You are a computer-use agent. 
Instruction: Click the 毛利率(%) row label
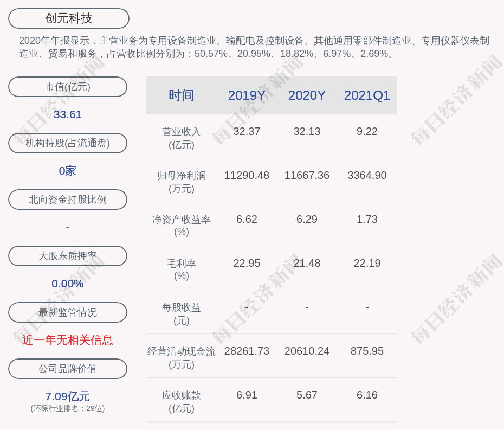click(x=182, y=269)
